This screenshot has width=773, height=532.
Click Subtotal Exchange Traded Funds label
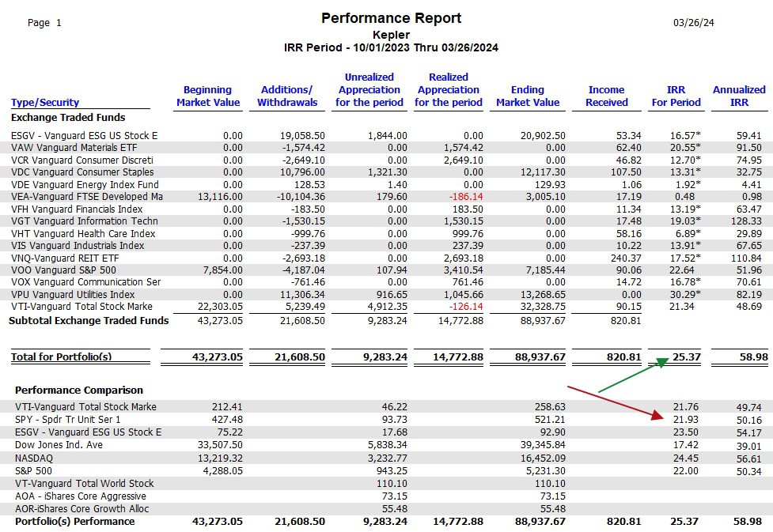(89, 321)
